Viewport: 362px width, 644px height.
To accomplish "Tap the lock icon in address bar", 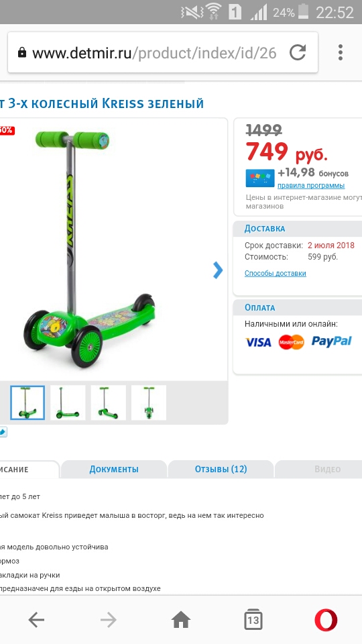I will 22,52.
